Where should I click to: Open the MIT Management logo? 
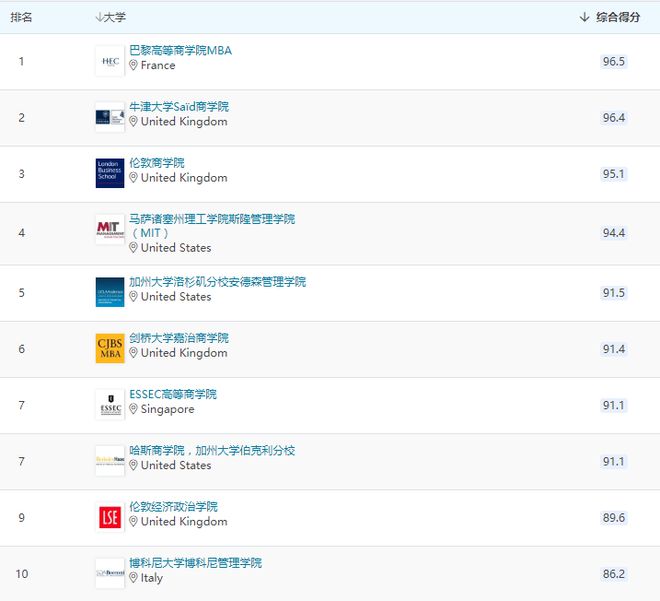click(110, 230)
